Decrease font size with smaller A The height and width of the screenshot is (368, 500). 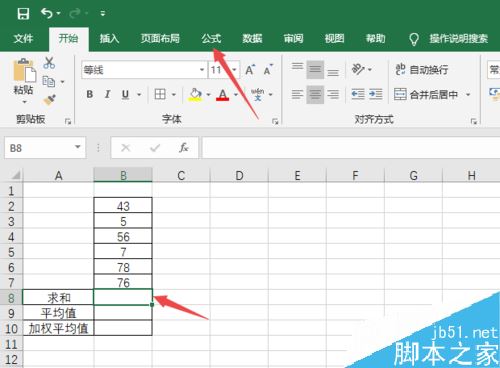pos(268,70)
